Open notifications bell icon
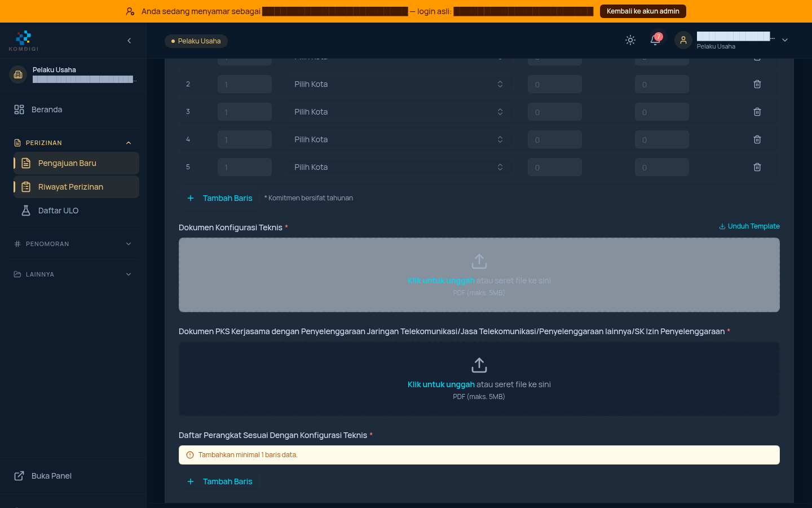This screenshot has width=812, height=508. pyautogui.click(x=655, y=40)
